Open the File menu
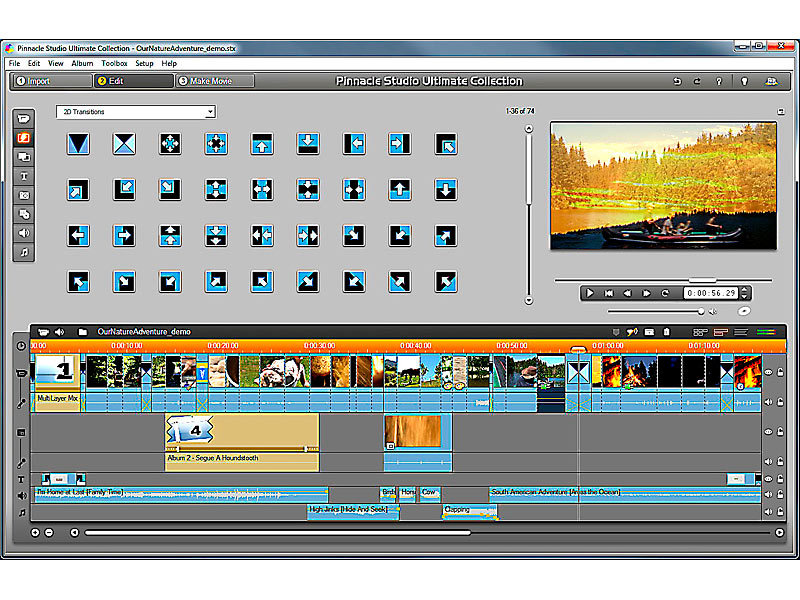The height and width of the screenshot is (600, 800). [14, 63]
